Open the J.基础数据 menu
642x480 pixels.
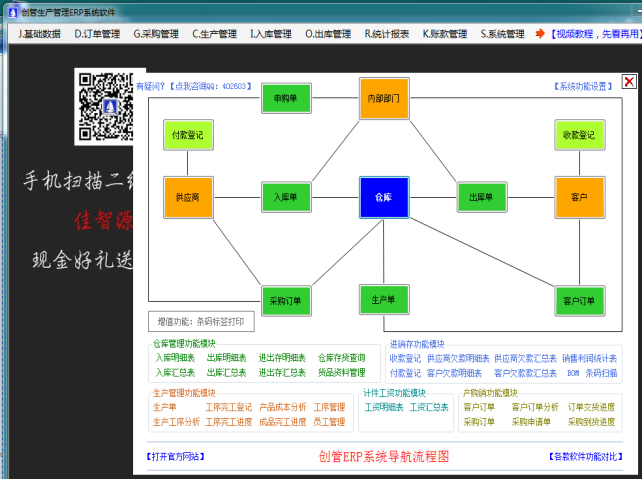point(39,34)
